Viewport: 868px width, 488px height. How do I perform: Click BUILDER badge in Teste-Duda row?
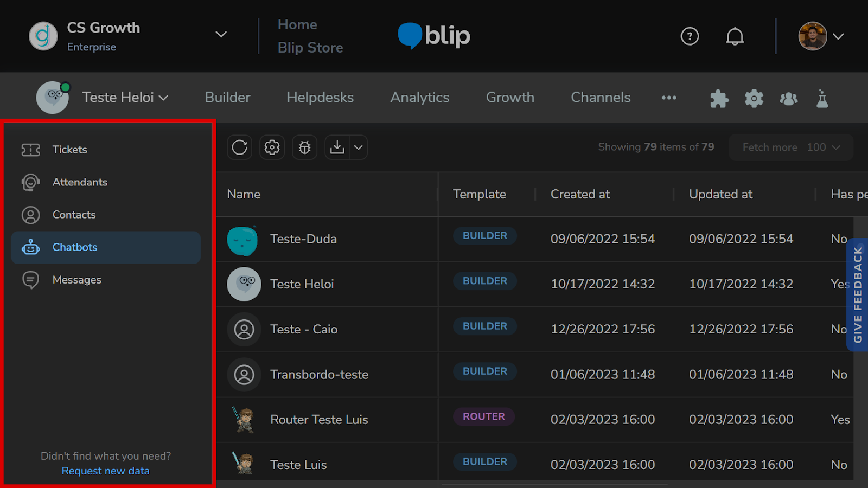485,236
